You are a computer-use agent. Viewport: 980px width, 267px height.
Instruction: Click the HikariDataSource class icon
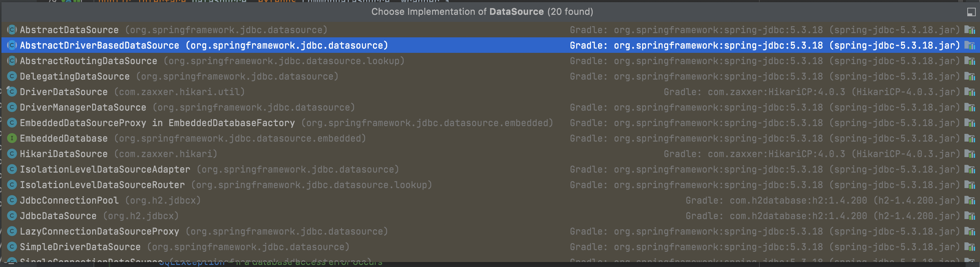point(12,154)
